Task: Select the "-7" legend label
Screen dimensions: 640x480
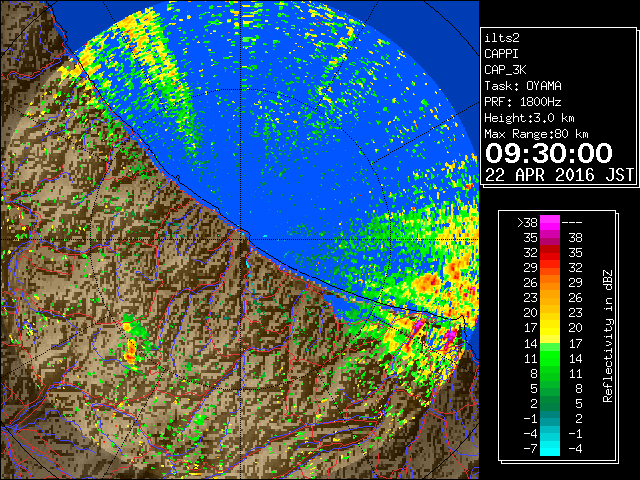Action: pos(530,449)
